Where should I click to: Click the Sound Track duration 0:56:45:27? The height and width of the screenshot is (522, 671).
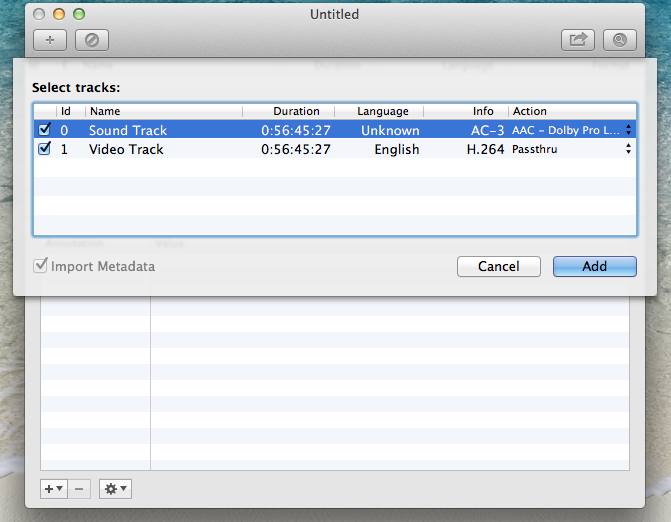tap(296, 130)
